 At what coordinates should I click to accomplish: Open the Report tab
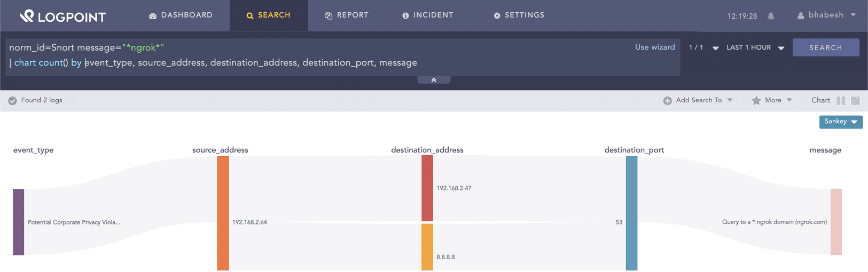[x=347, y=15]
